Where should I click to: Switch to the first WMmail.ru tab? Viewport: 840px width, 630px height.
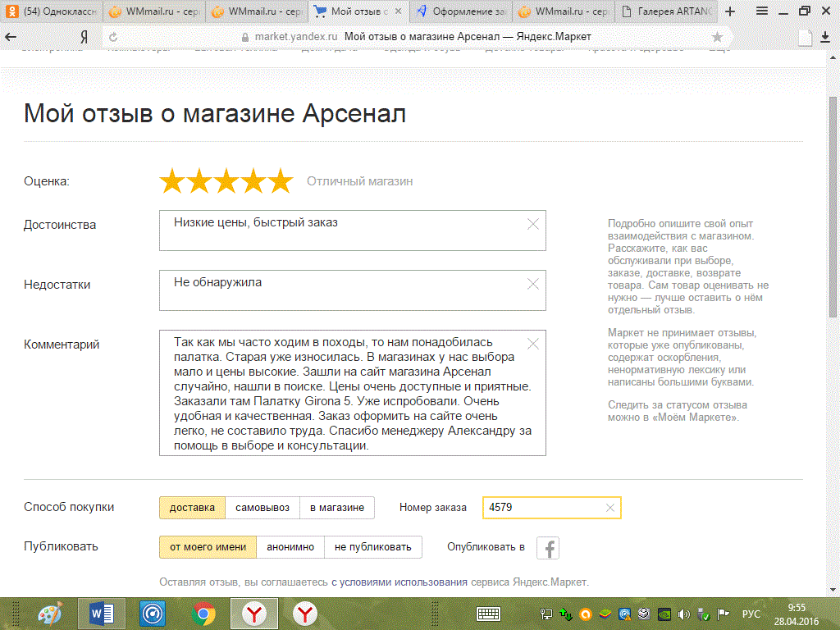pyautogui.click(x=154, y=11)
